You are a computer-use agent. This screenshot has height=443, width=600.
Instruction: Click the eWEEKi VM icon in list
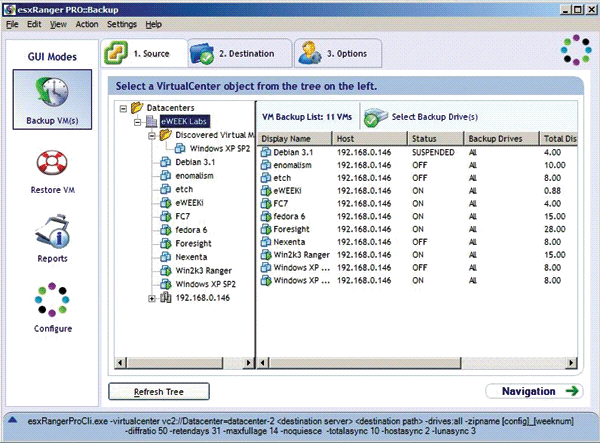[x=266, y=191]
